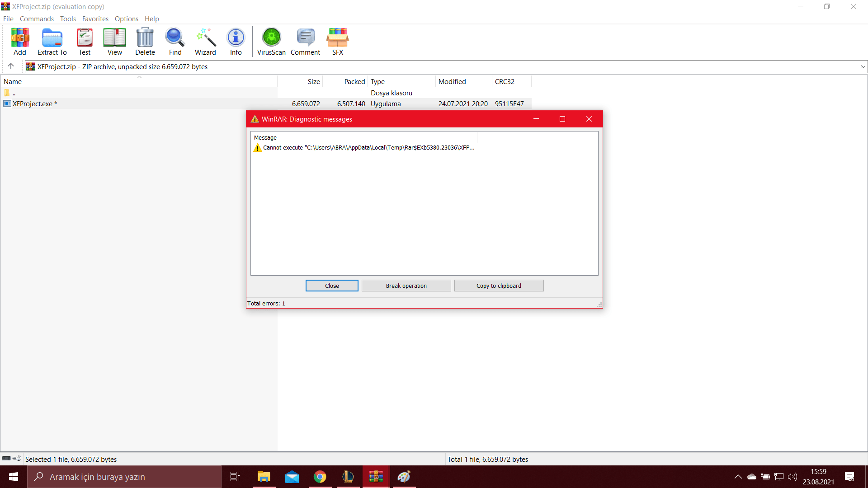The width and height of the screenshot is (868, 488).
Task: Click the 'Total 1 file' status bar text
Action: (x=488, y=459)
